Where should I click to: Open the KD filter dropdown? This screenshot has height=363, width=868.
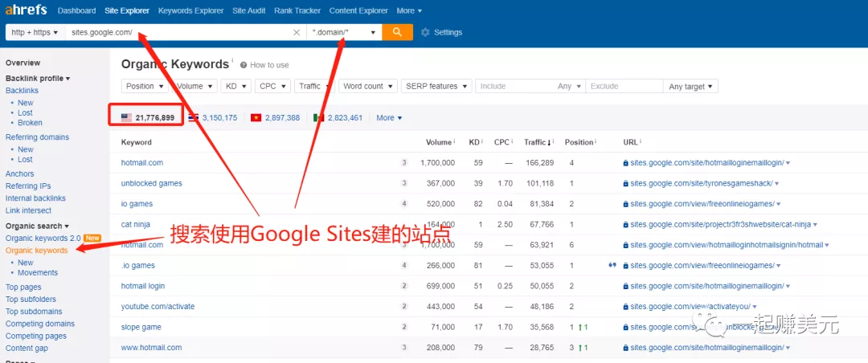click(235, 86)
